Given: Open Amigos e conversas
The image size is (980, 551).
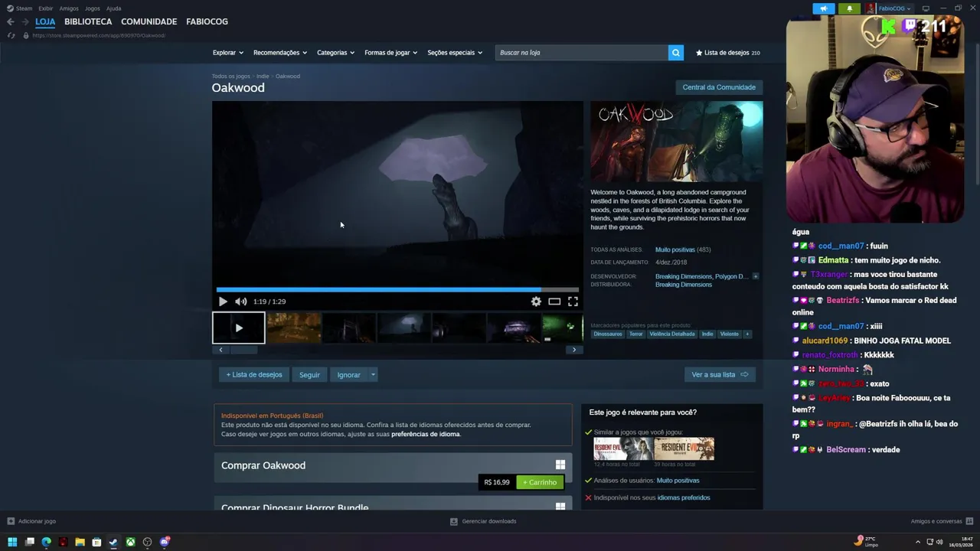Looking at the screenshot, I should point(940,521).
